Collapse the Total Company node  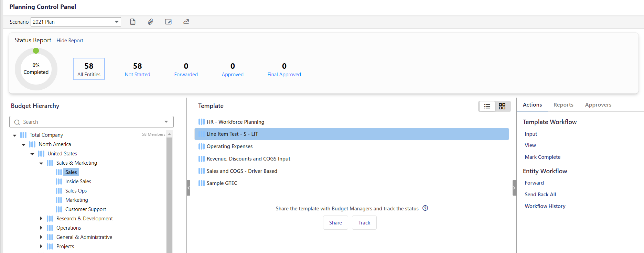point(14,135)
